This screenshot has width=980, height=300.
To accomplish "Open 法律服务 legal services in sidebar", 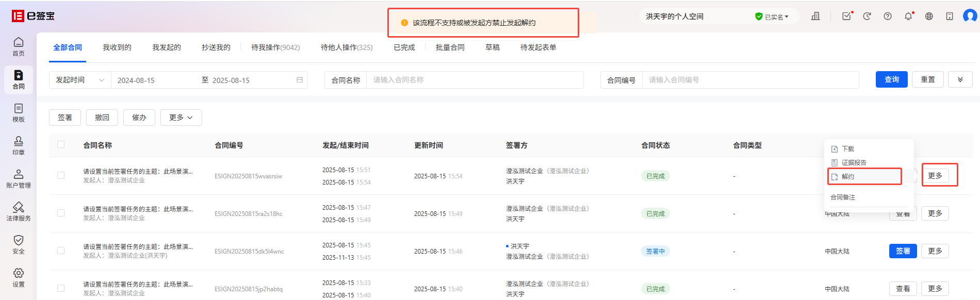I will pyautogui.click(x=19, y=211).
